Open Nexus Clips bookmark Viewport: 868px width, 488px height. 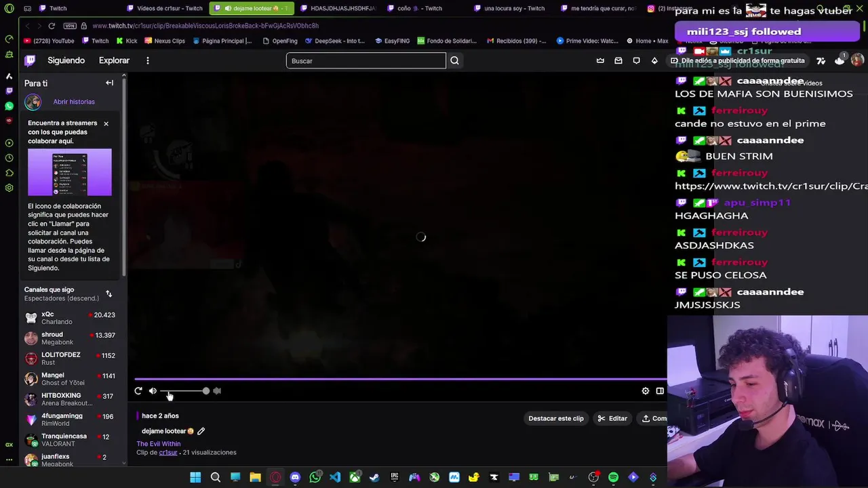165,41
